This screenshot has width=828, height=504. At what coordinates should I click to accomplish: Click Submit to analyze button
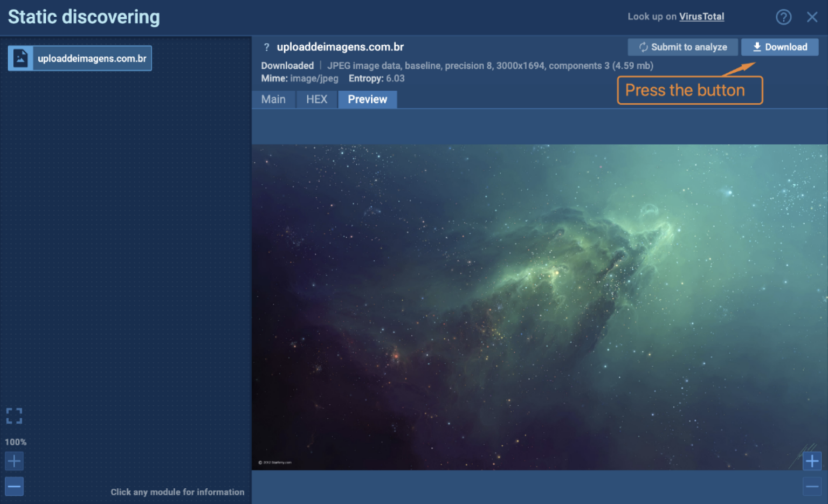682,47
